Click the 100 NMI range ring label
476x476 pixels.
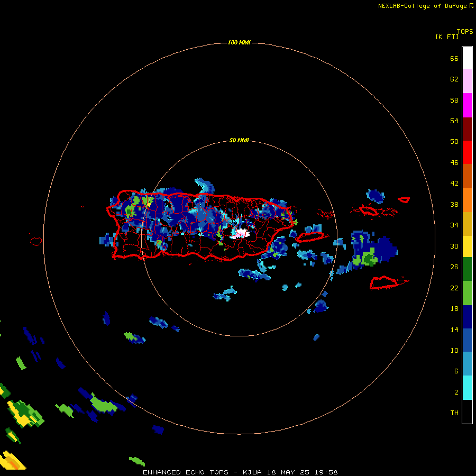coord(239,42)
